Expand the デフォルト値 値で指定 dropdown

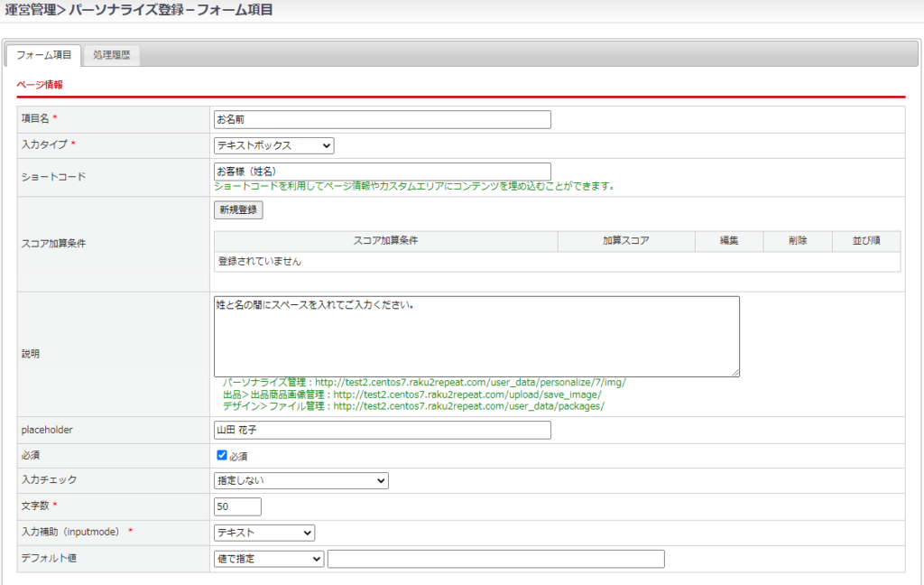point(268,559)
